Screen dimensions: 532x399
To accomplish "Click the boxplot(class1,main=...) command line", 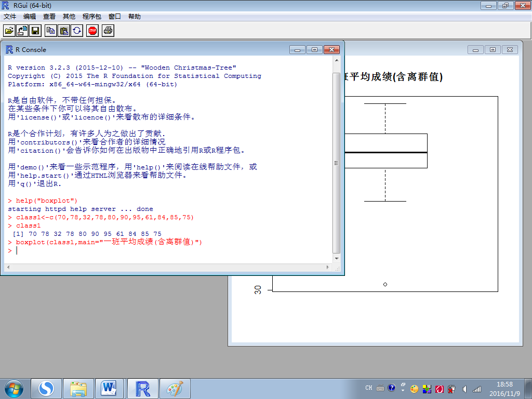I will [105, 242].
